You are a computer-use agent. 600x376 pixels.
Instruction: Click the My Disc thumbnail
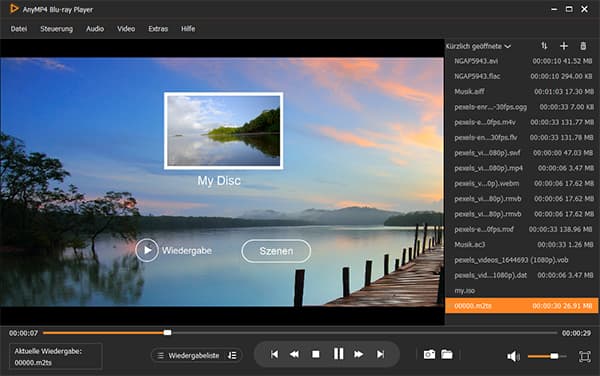pos(224,130)
